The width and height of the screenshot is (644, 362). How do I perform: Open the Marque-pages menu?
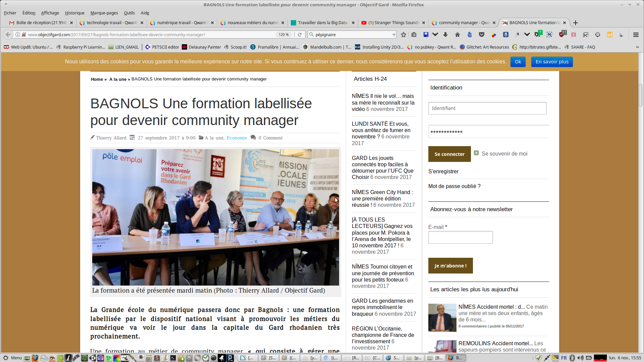(x=104, y=13)
